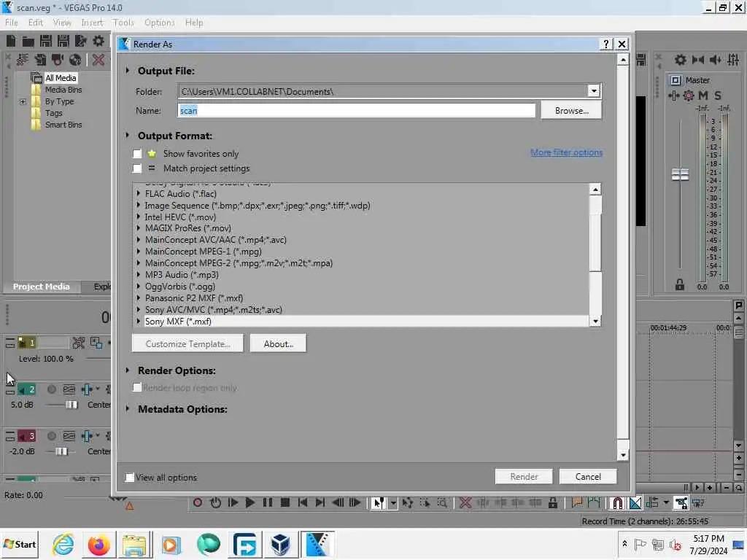The height and width of the screenshot is (560, 747).
Task: Click Track FX icon on audio track 2
Action: 88,389
